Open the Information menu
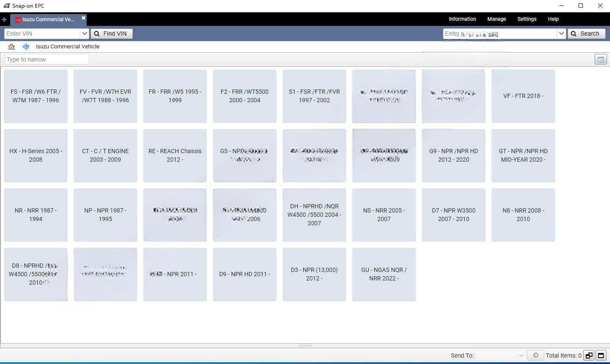This screenshot has height=364, width=610. click(x=462, y=19)
